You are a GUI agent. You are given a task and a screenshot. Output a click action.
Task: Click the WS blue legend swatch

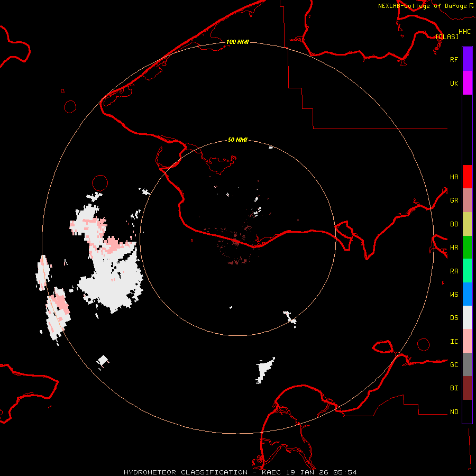(467, 294)
